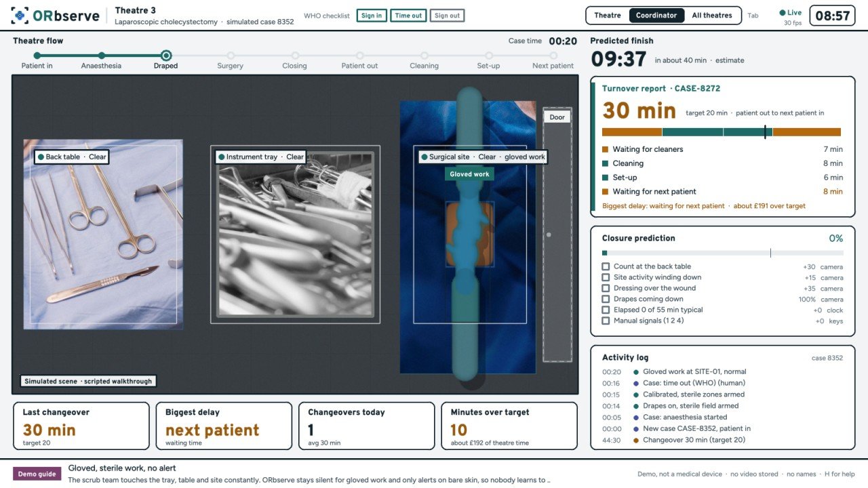Toggle Elapsed 0 of 55 min typical checkbox
This screenshot has width=868, height=488.
pos(606,310)
